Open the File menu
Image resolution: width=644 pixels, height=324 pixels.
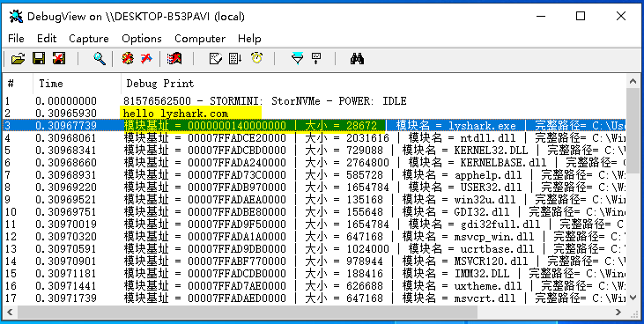coord(16,39)
